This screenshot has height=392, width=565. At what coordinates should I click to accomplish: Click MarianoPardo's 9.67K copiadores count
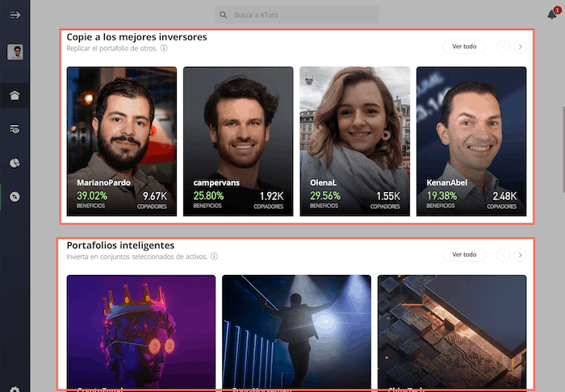pyautogui.click(x=155, y=196)
